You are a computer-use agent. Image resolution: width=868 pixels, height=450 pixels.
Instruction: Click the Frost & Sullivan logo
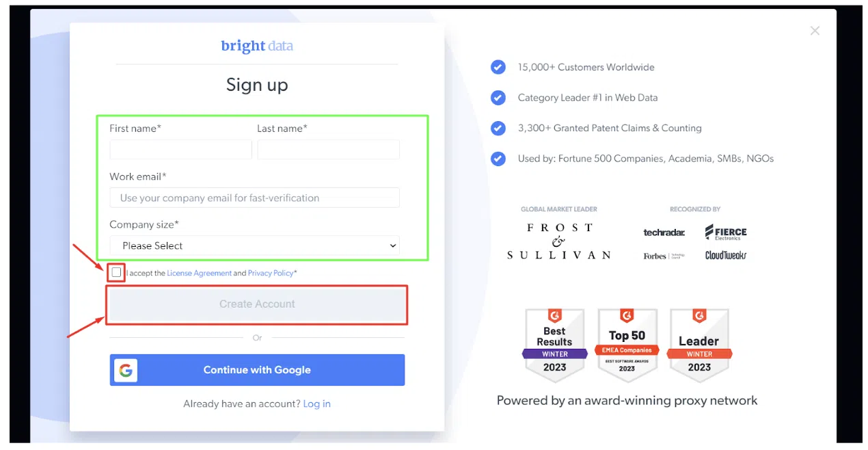pos(559,241)
